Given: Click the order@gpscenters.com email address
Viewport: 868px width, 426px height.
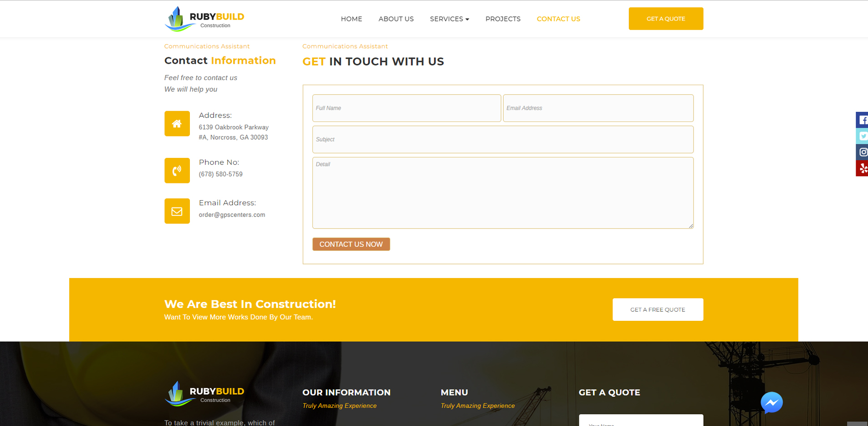Looking at the screenshot, I should tap(232, 215).
